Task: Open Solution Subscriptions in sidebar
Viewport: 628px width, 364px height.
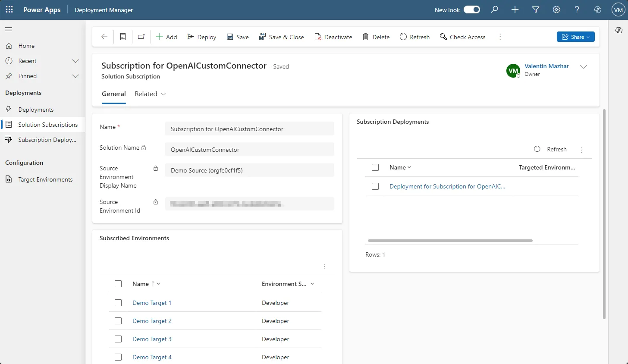Action: click(x=42, y=125)
